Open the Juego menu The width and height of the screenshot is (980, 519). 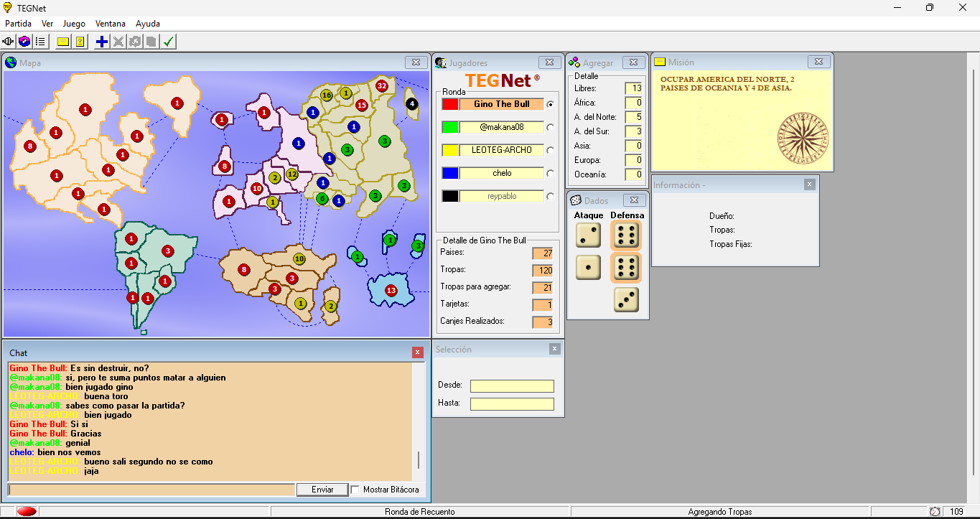point(74,24)
